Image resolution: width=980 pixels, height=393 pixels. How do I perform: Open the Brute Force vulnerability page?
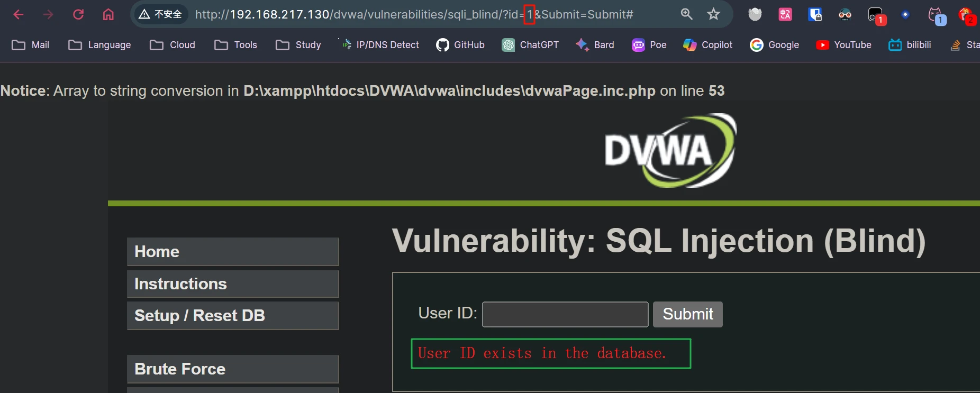233,369
